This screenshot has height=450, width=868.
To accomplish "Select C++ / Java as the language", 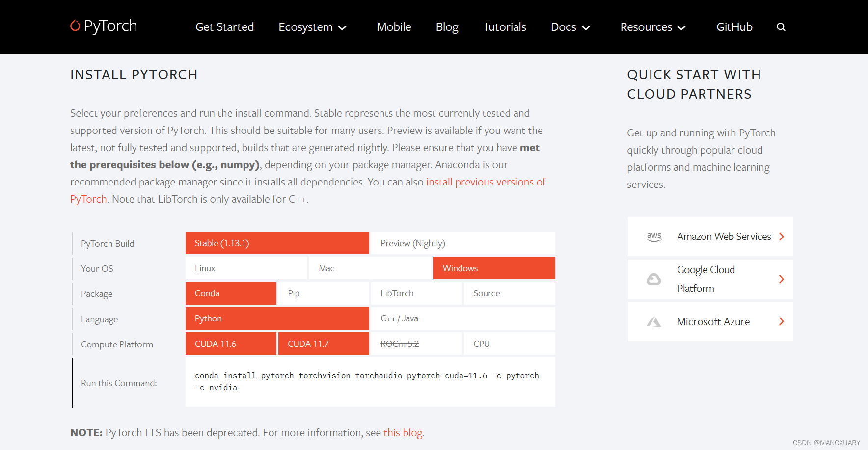I will tap(462, 318).
